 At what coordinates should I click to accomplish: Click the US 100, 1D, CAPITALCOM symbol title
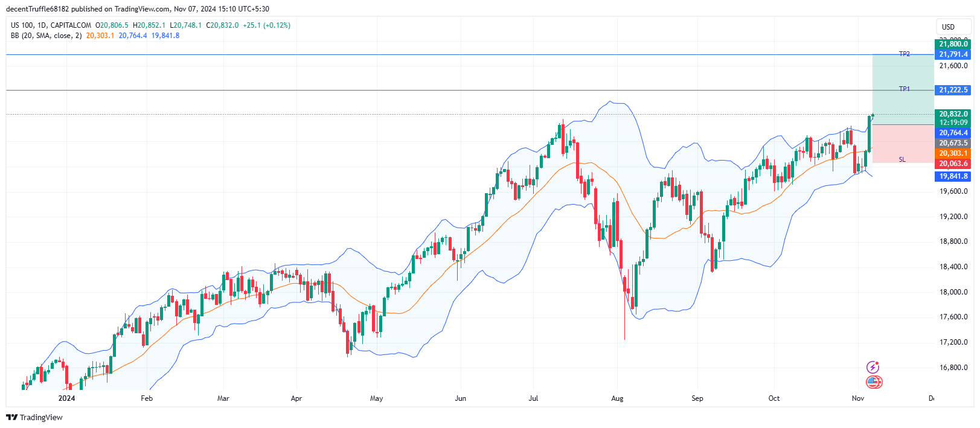tap(51, 25)
